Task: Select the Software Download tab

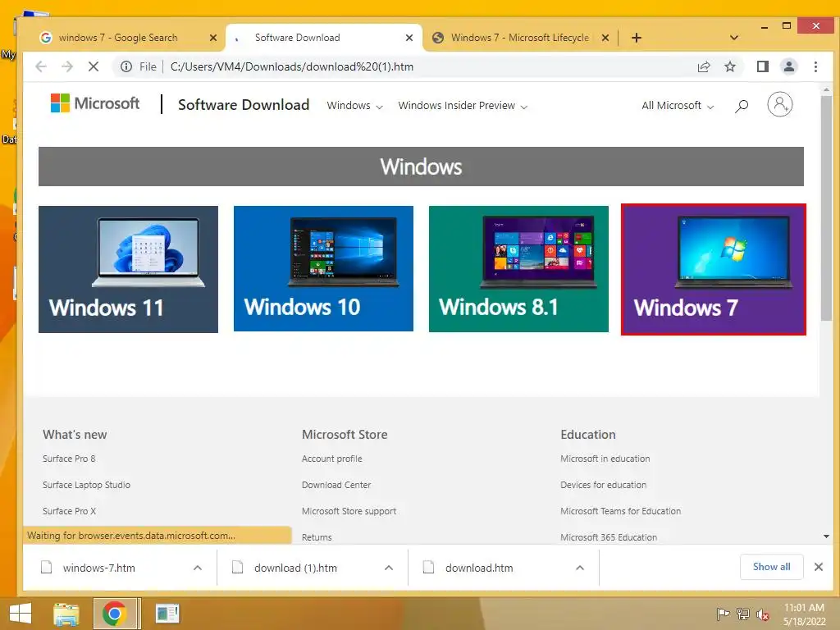Action: pos(323,38)
